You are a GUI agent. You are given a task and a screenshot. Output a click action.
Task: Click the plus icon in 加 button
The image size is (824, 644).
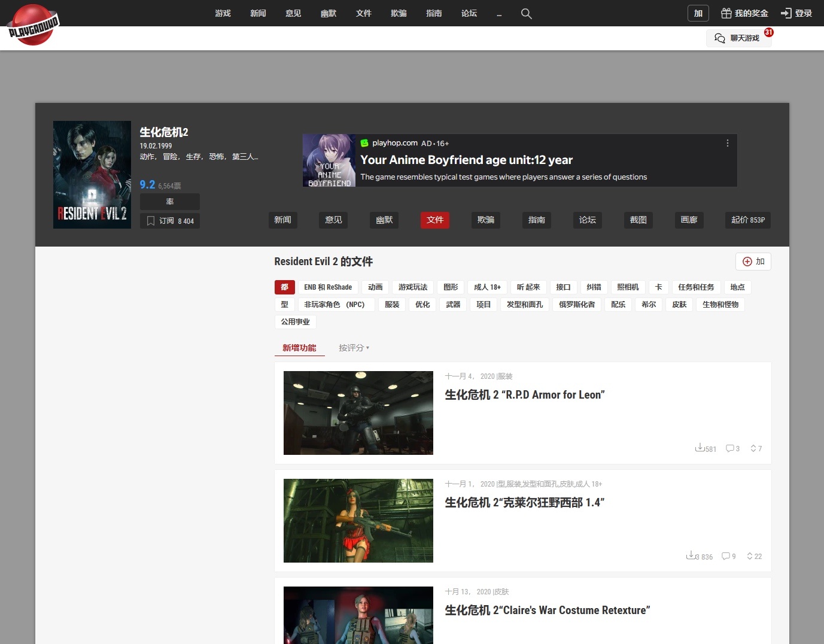pos(747,262)
